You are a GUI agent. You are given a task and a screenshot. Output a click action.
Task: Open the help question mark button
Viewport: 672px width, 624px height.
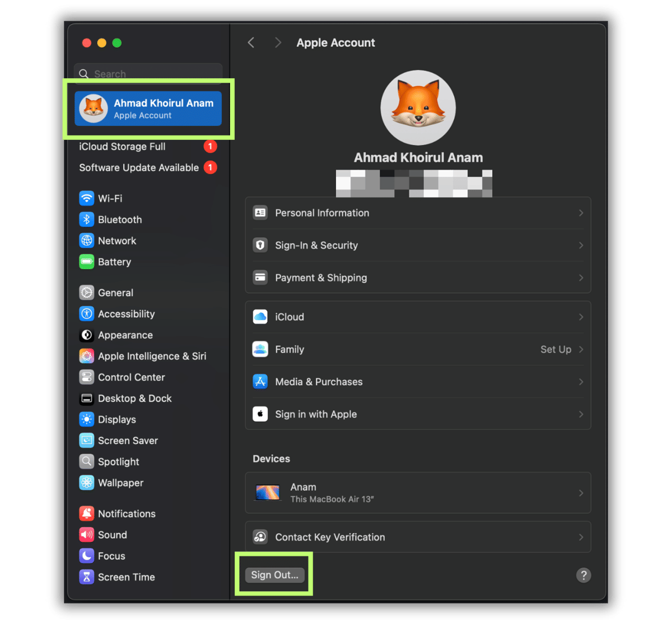point(584,575)
